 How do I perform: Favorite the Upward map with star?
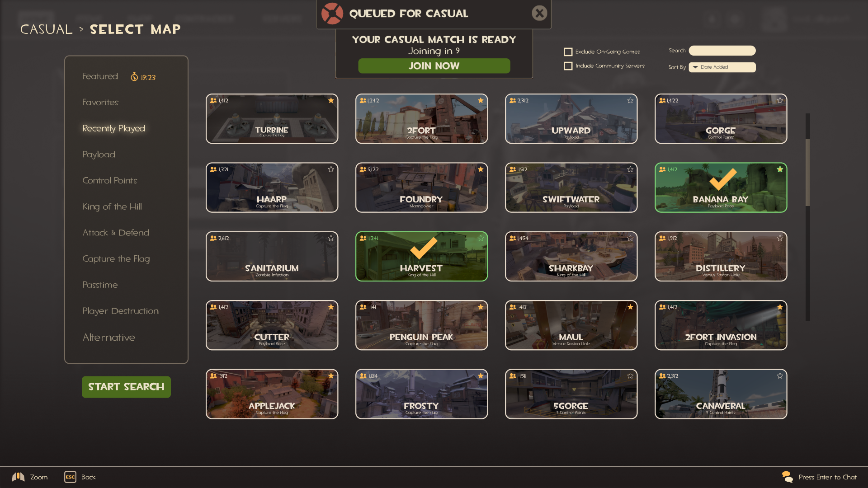(630, 100)
